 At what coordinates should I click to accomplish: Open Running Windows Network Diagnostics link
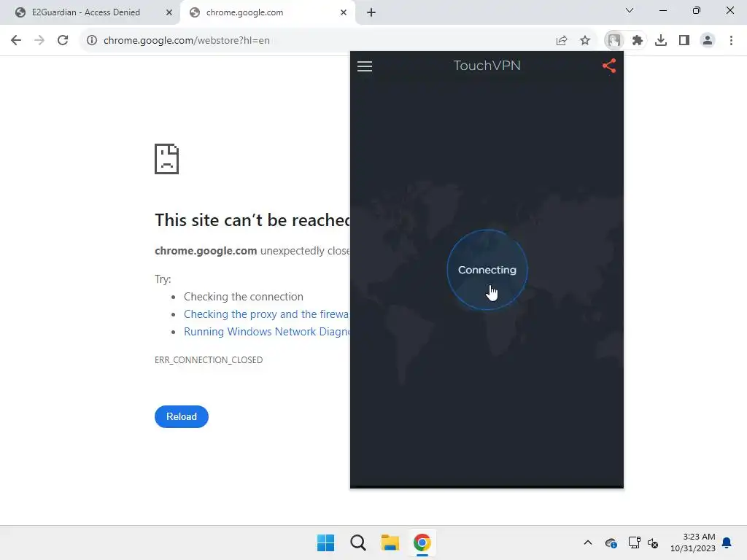click(x=267, y=332)
